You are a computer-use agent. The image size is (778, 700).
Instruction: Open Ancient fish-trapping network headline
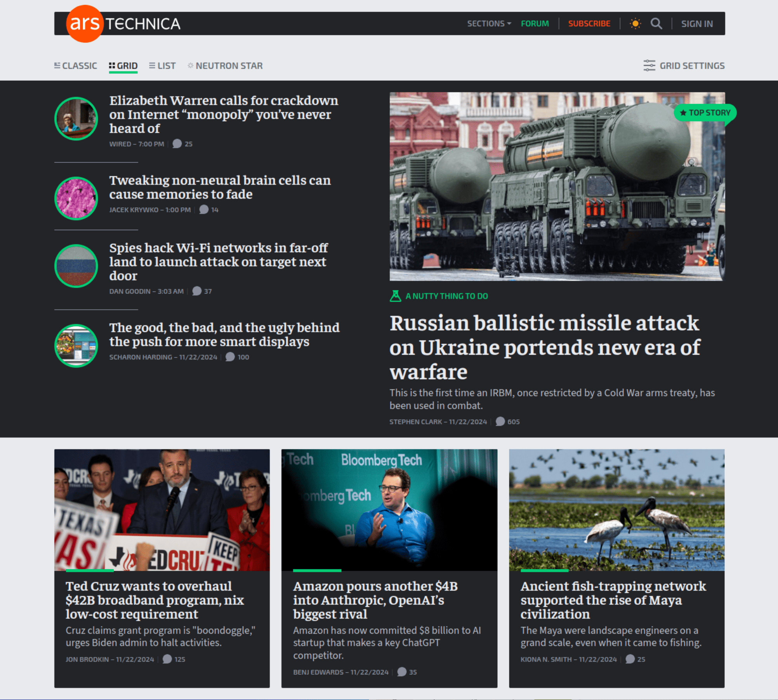coord(613,600)
